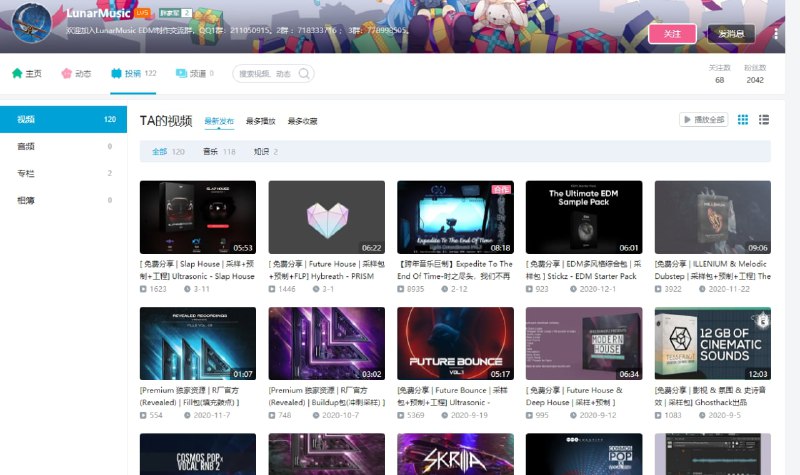The width and height of the screenshot is (800, 475).
Task: Open Expedite To The End Of Time thumbnail
Action: pos(456,217)
